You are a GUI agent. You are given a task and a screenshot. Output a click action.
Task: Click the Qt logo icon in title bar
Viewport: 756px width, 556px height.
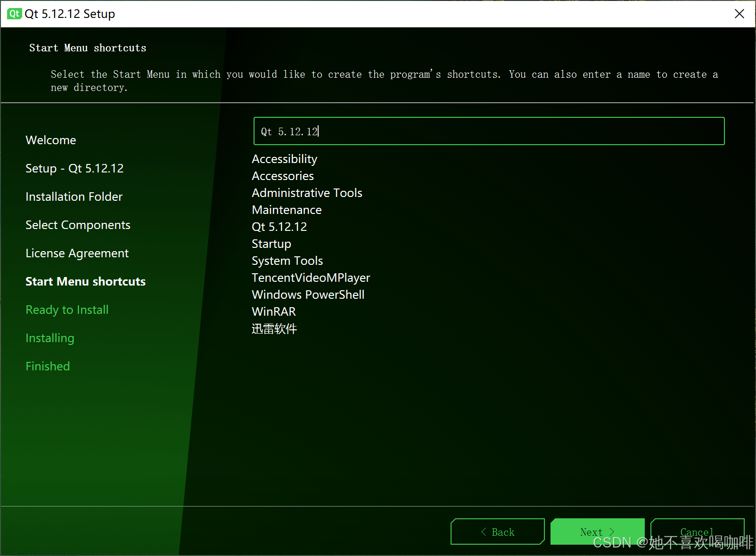(15, 14)
